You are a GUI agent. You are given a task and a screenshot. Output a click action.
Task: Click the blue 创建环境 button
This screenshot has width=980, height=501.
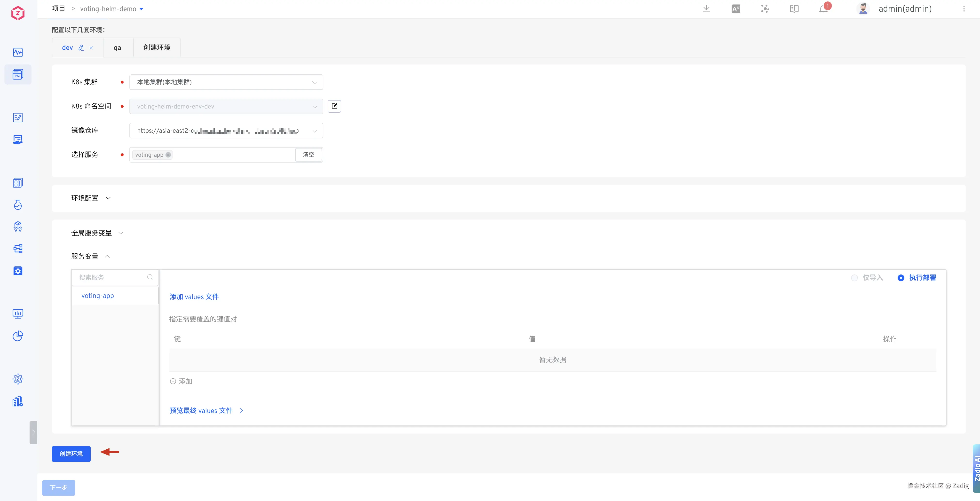(x=71, y=454)
